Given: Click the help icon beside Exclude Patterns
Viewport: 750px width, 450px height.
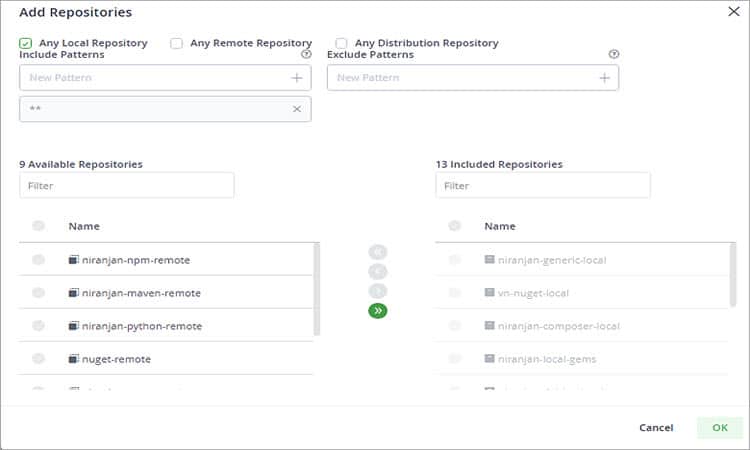Looking at the screenshot, I should click(x=614, y=55).
